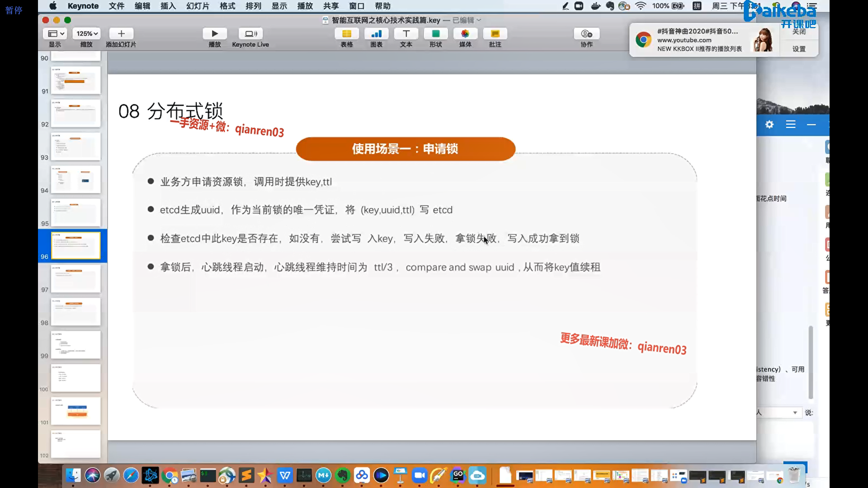Select slide 97 thumbnail in navigator
Image resolution: width=868 pixels, height=488 pixels.
75,279
